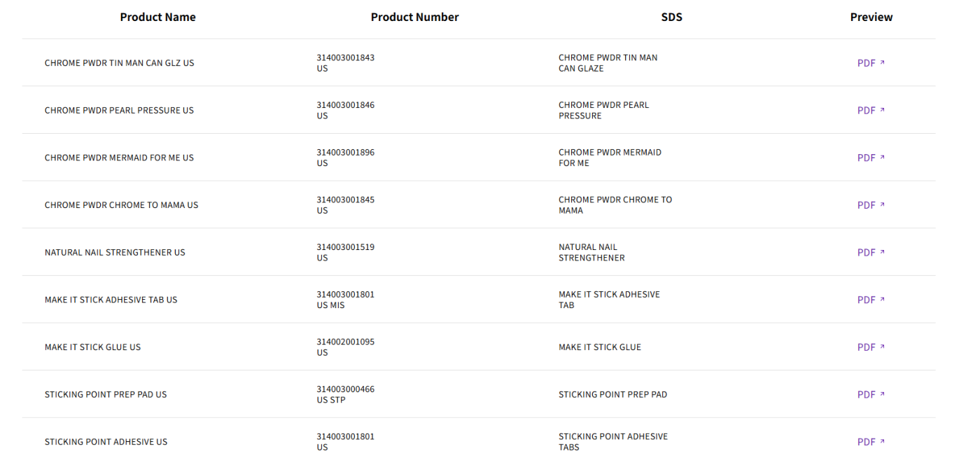Open the PDF for Sticking Point Prep Pad

pyautogui.click(x=870, y=394)
